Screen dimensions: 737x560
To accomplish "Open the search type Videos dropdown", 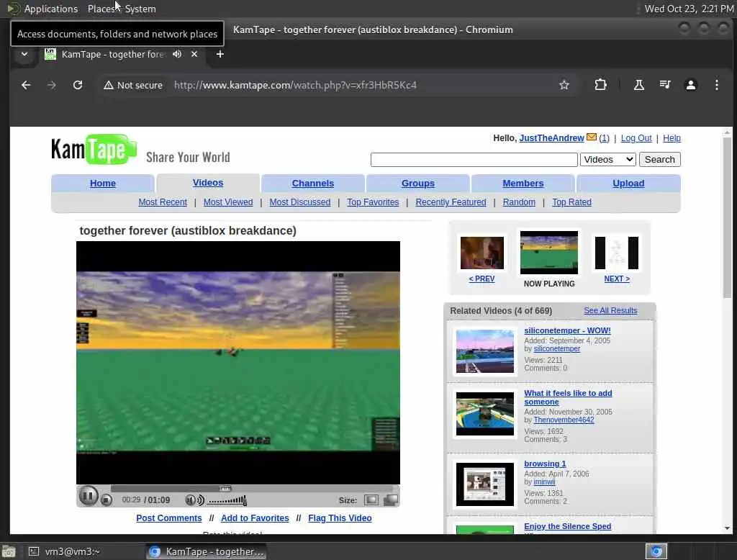I will pos(607,159).
